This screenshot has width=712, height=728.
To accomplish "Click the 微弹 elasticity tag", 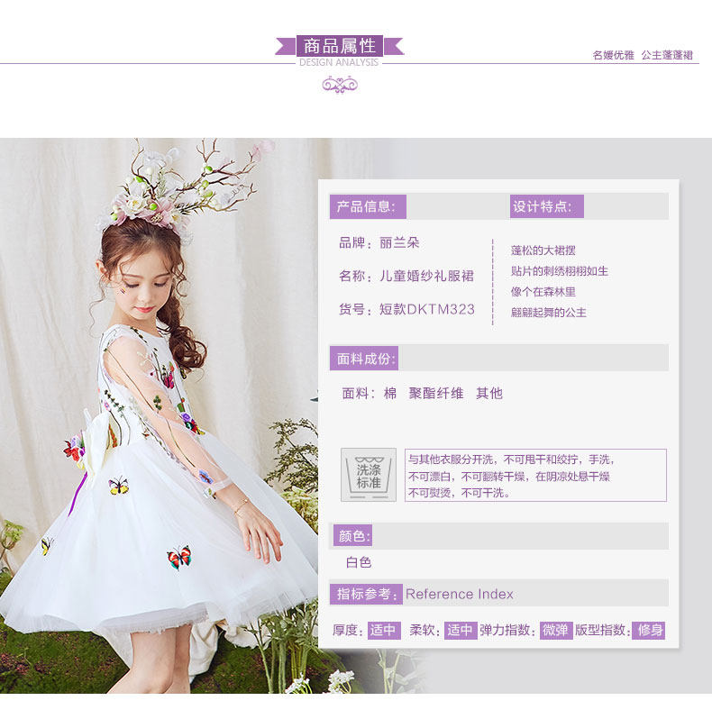I will pyautogui.click(x=556, y=630).
